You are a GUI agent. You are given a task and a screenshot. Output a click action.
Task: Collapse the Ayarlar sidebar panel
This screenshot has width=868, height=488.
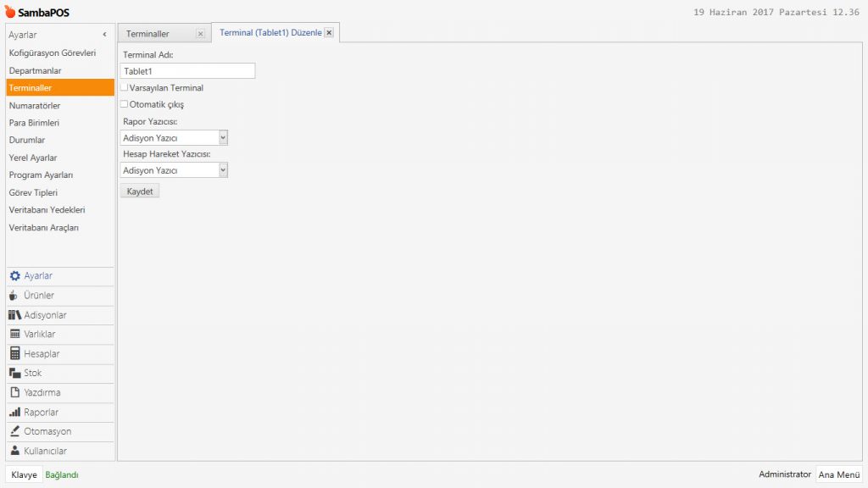(x=104, y=35)
